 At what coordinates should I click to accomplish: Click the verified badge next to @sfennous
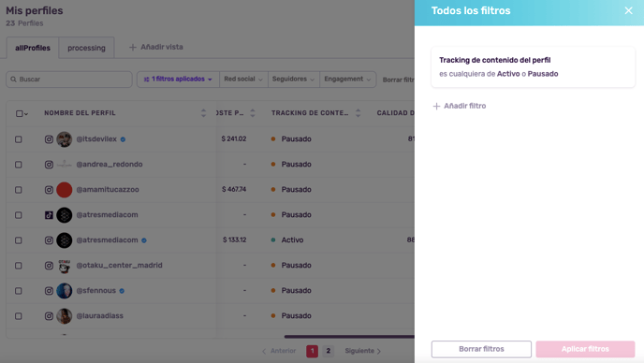click(122, 291)
